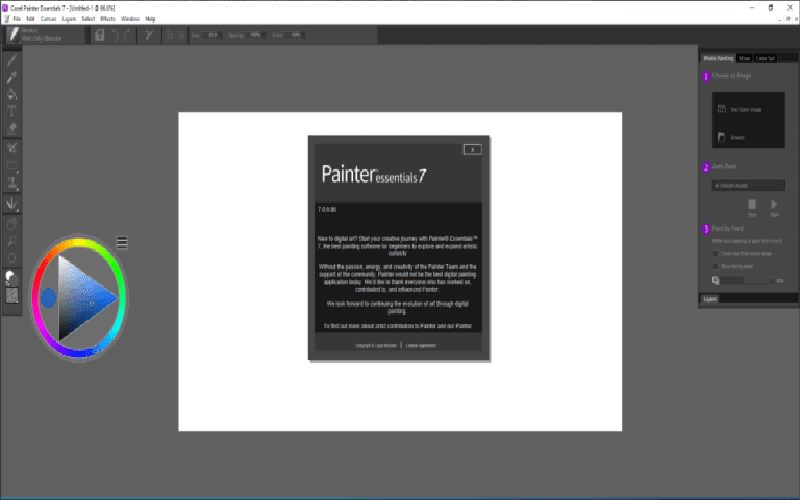This screenshot has height=500, width=800.
Task: Select the Brush tool in the toolbox
Action: tap(12, 60)
